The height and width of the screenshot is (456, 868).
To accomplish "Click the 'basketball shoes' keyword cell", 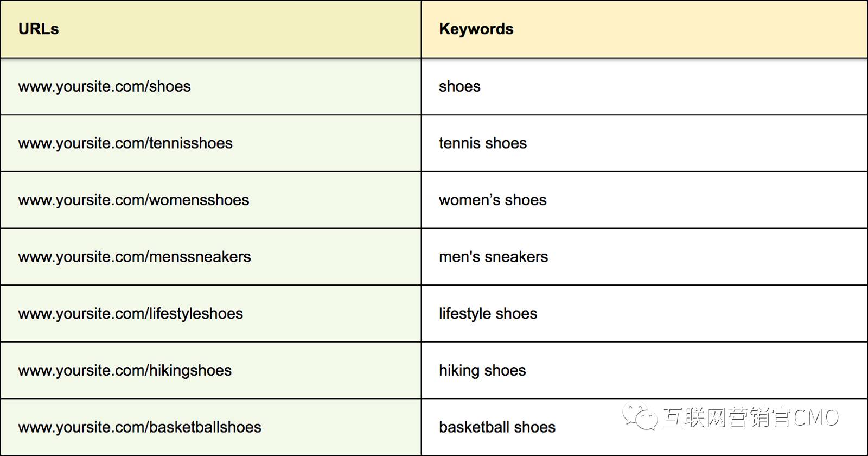I will pos(644,427).
